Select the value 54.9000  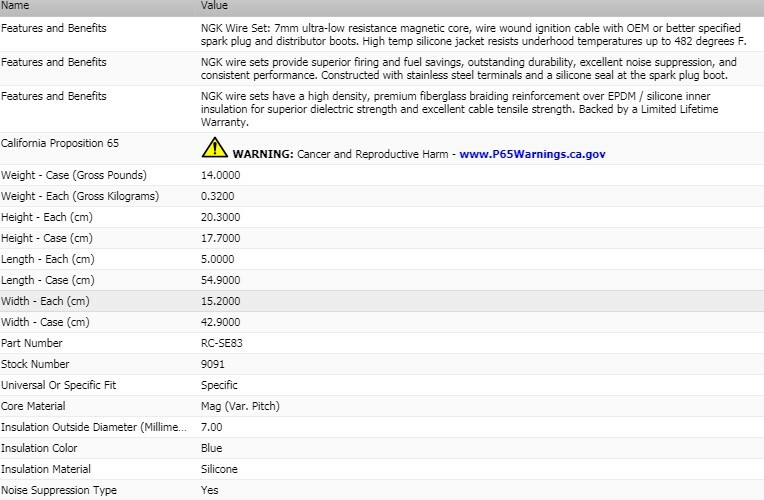click(x=221, y=280)
